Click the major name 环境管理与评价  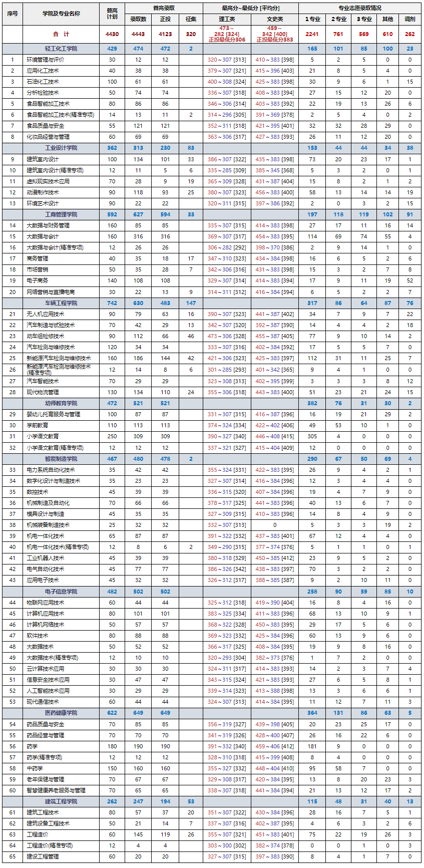point(46,60)
